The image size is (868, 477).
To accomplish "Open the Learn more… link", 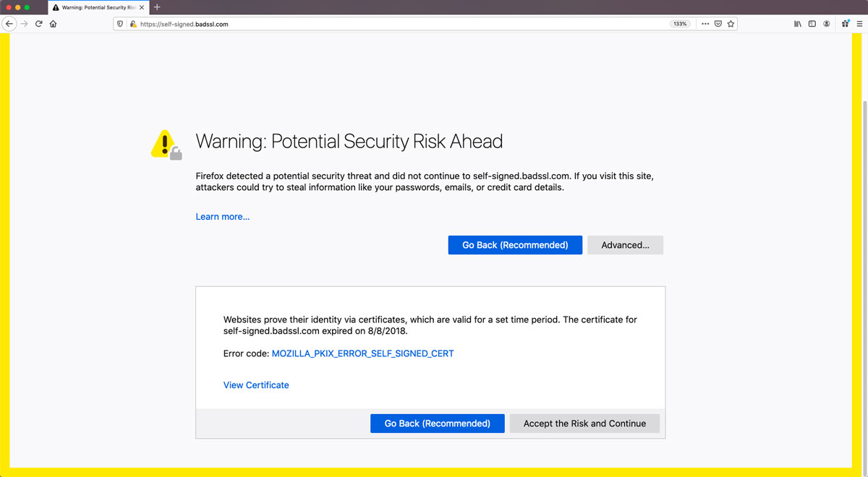I will pyautogui.click(x=223, y=217).
